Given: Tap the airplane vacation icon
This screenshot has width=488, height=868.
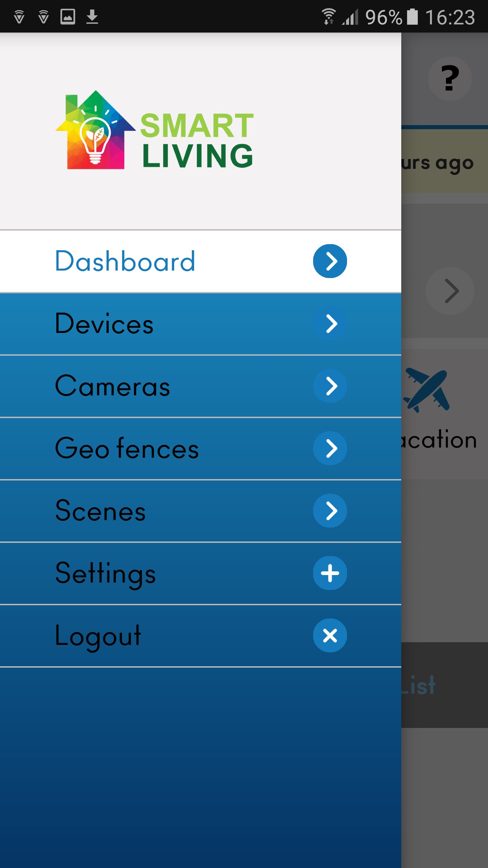Looking at the screenshot, I should coord(427,390).
